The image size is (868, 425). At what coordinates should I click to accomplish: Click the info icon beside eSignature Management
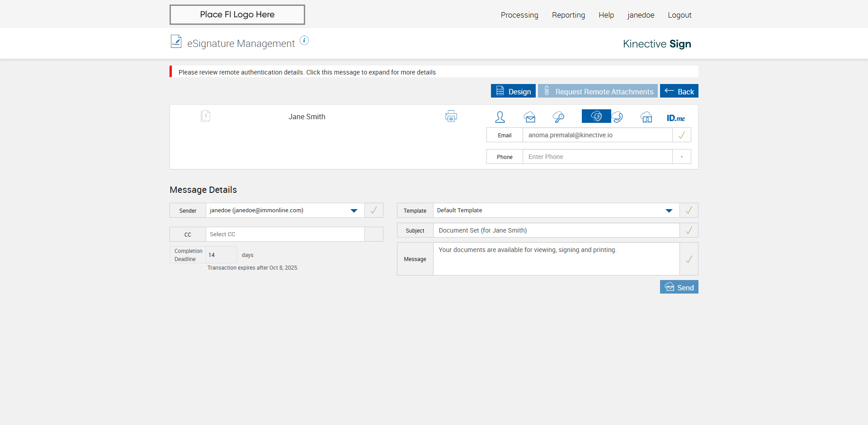[304, 41]
